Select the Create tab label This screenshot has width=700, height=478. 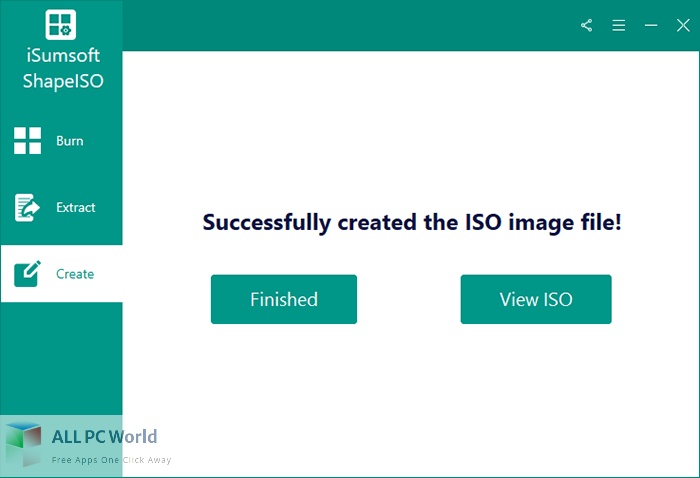[75, 274]
